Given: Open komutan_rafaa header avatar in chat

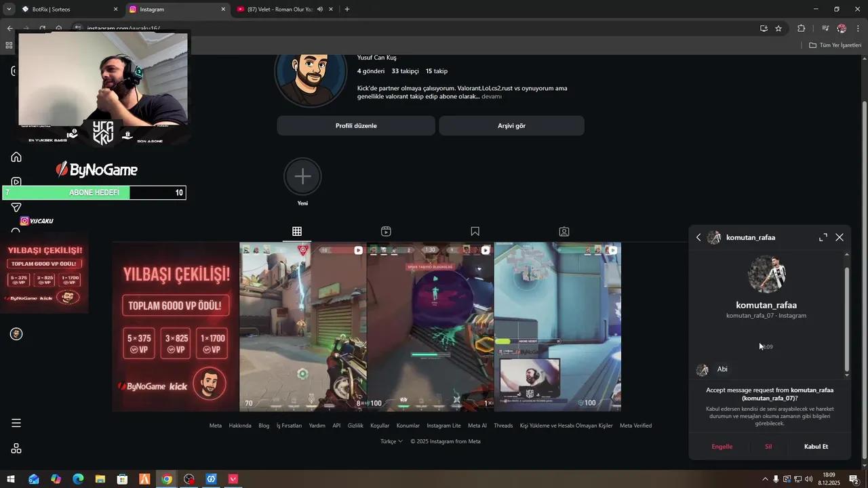Looking at the screenshot, I should [x=714, y=237].
